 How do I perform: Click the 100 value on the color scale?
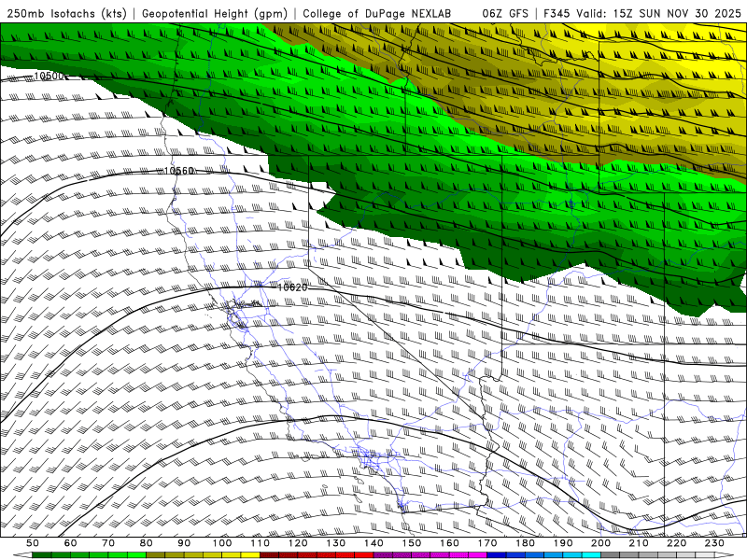point(222,543)
